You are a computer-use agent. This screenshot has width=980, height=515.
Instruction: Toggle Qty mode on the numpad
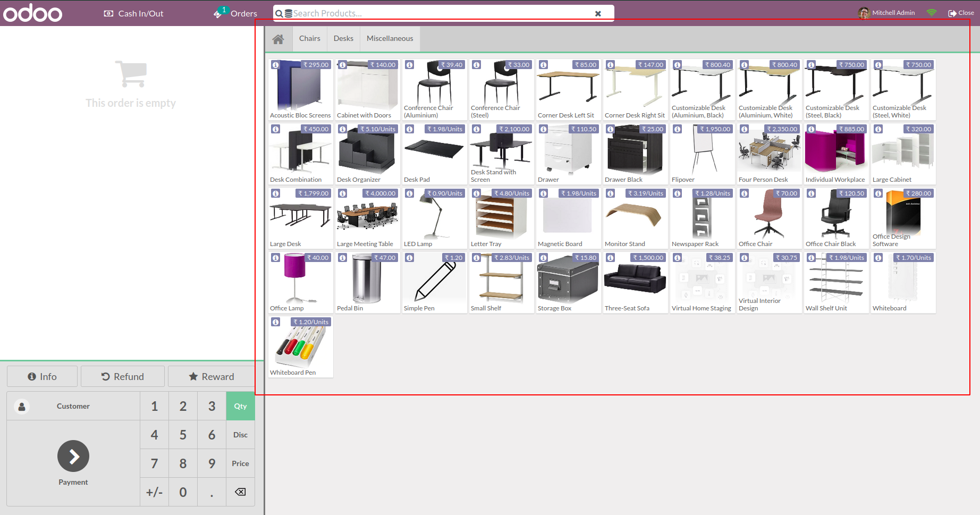(240, 406)
